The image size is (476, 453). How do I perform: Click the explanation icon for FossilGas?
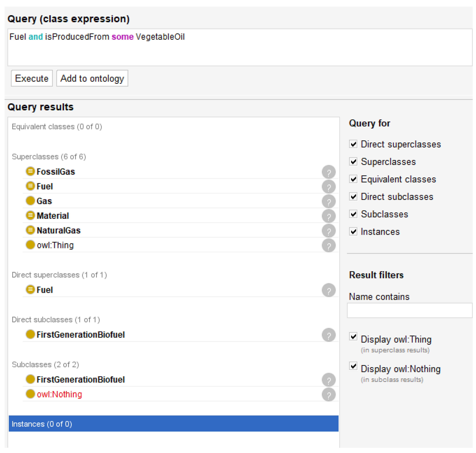pos(328,172)
